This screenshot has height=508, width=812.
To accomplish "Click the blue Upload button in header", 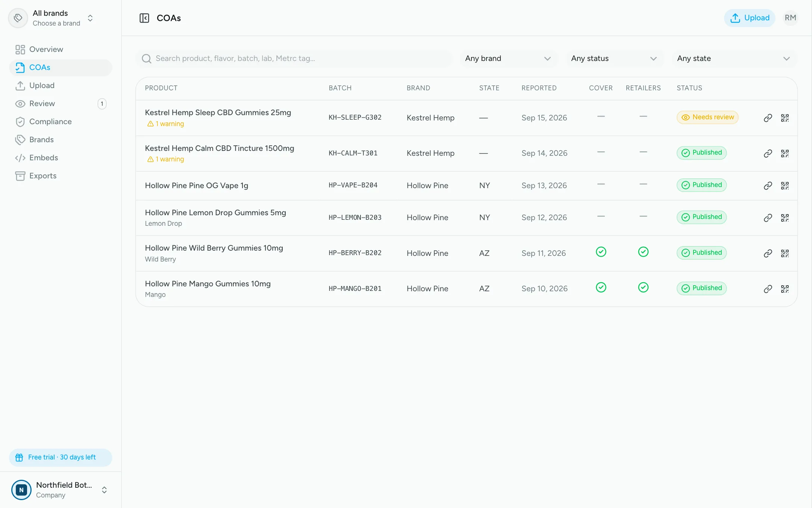I will [x=750, y=18].
